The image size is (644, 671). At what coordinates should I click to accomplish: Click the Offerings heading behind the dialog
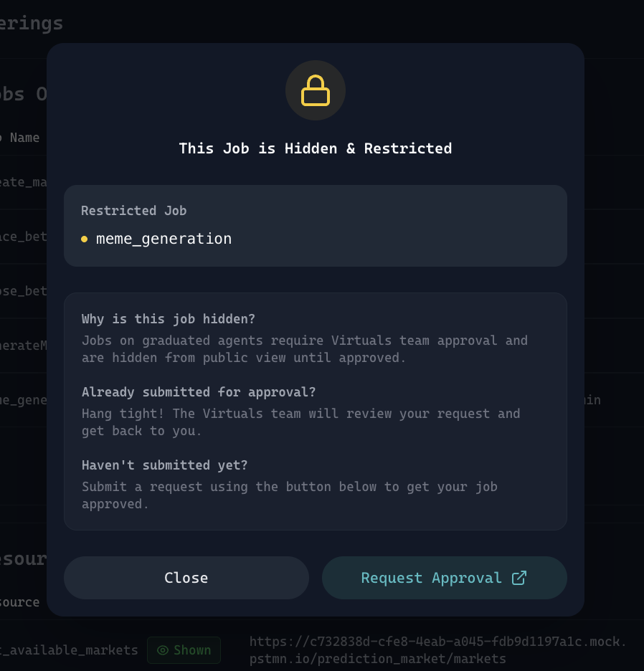pos(32,24)
